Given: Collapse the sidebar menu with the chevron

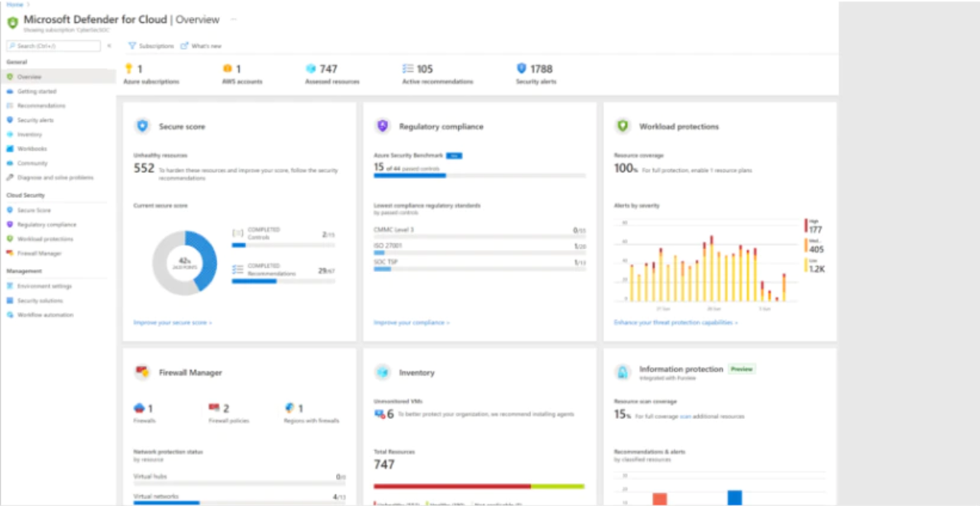Looking at the screenshot, I should coord(109,46).
